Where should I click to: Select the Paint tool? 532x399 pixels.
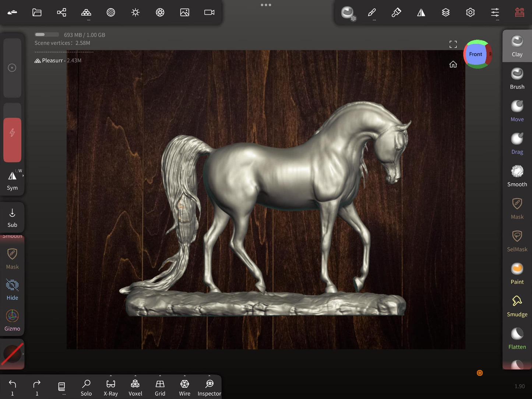tap(517, 273)
